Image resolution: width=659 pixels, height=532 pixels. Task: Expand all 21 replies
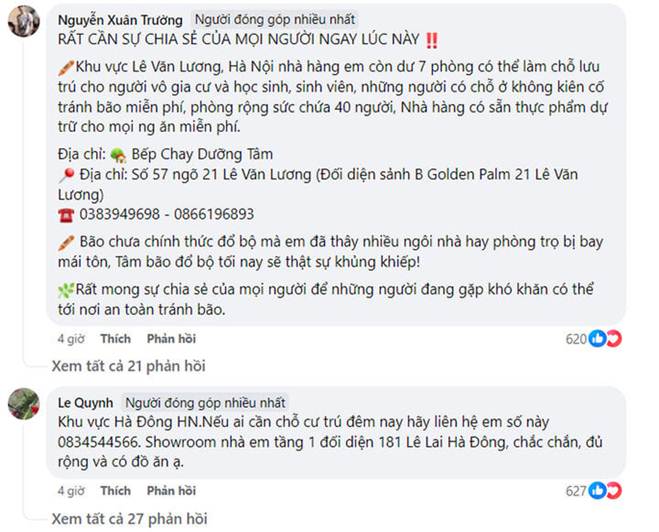tap(128, 366)
